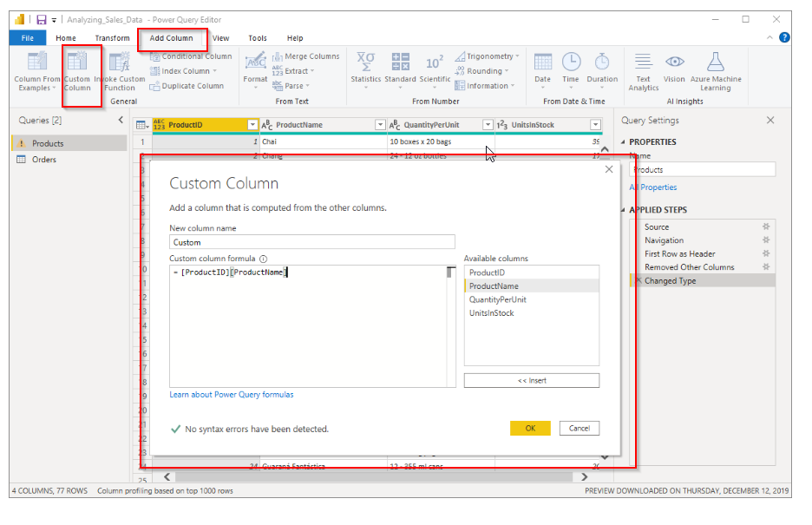Add a Conditional Column
This screenshot has height=525, width=812.
(191, 56)
